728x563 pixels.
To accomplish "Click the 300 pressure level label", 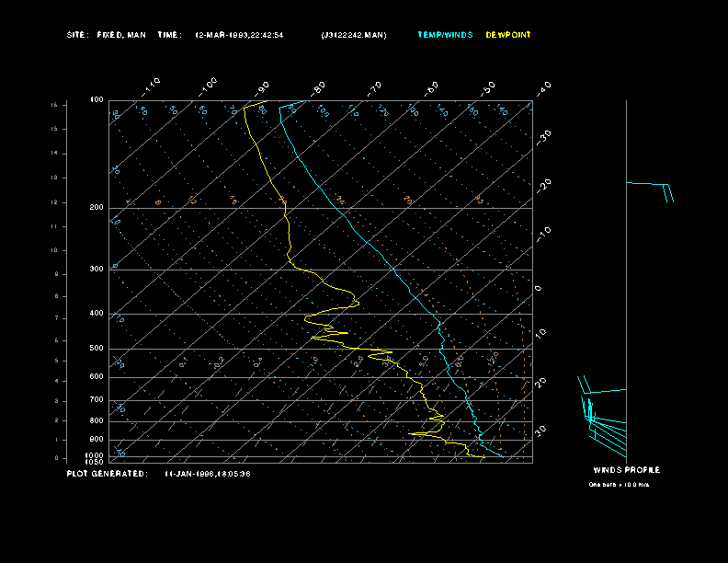I will pos(97,270).
